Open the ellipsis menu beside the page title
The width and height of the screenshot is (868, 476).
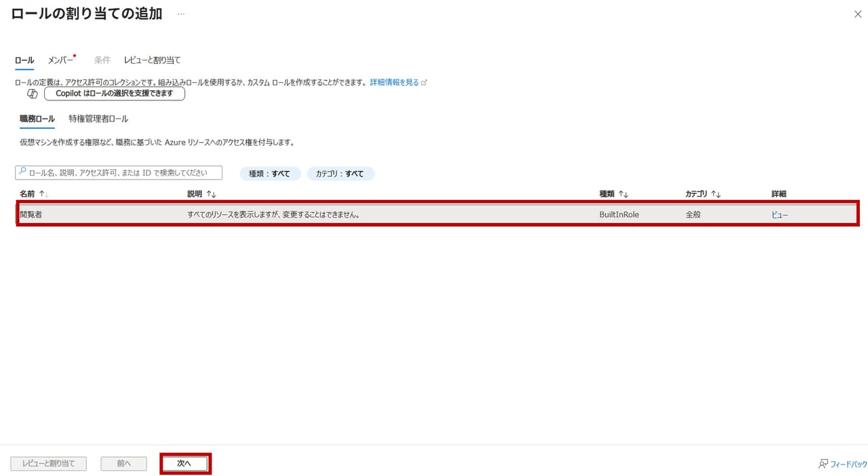click(181, 14)
